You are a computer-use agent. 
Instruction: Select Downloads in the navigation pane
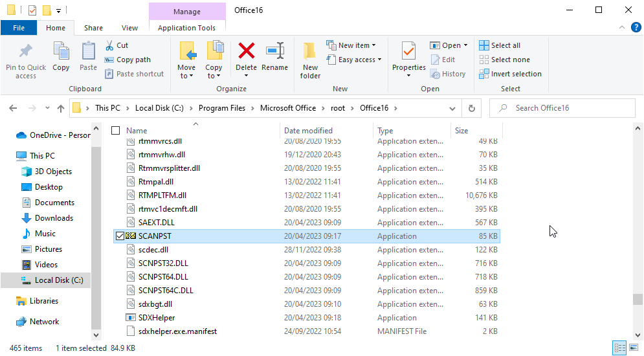tap(54, 218)
